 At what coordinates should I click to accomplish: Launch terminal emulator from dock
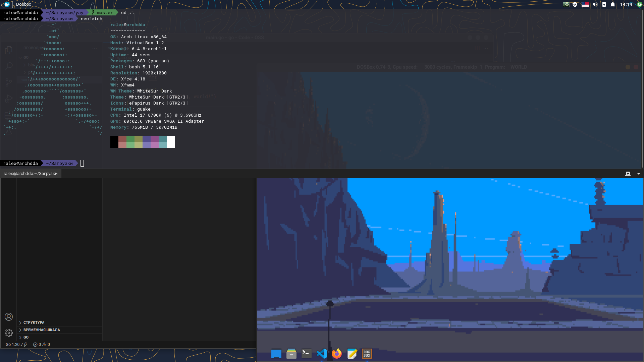(307, 354)
